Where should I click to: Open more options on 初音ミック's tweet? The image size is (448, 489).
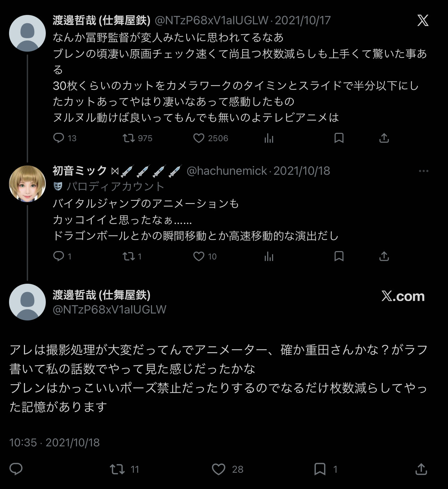pos(423,171)
